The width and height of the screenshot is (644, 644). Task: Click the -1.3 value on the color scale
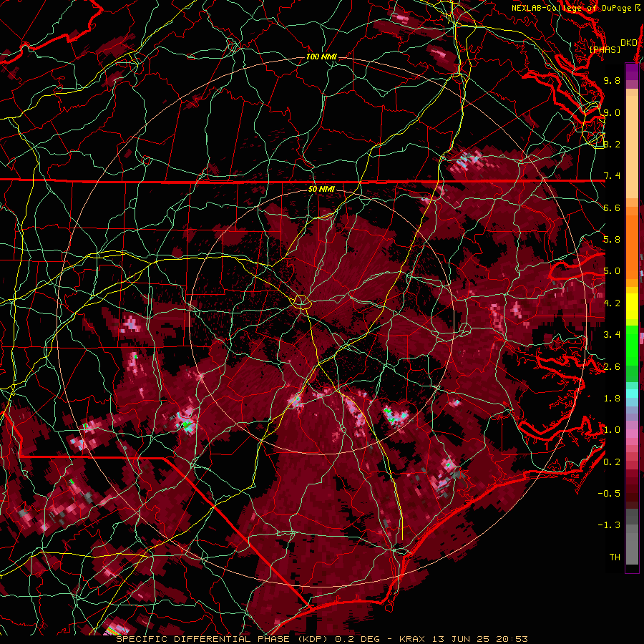(x=609, y=525)
